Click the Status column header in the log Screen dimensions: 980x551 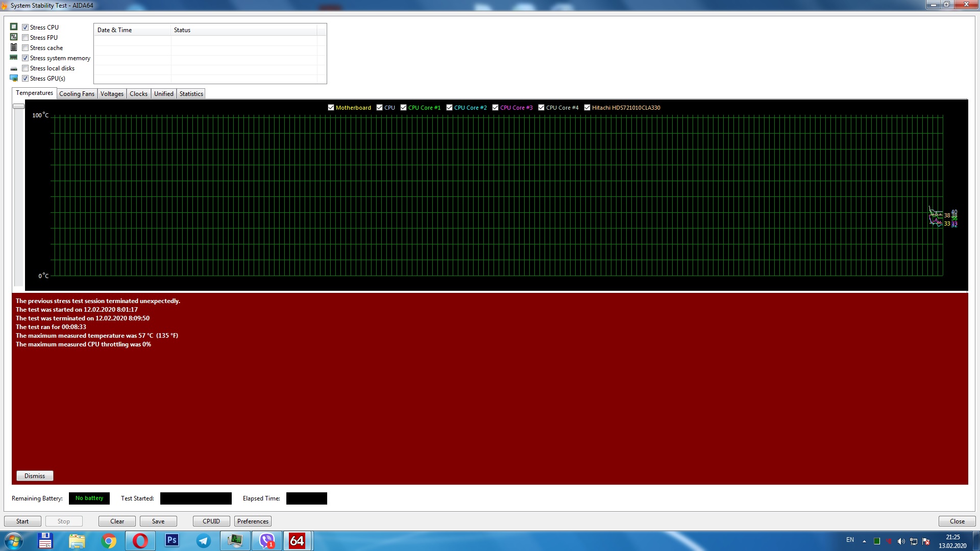tap(182, 30)
